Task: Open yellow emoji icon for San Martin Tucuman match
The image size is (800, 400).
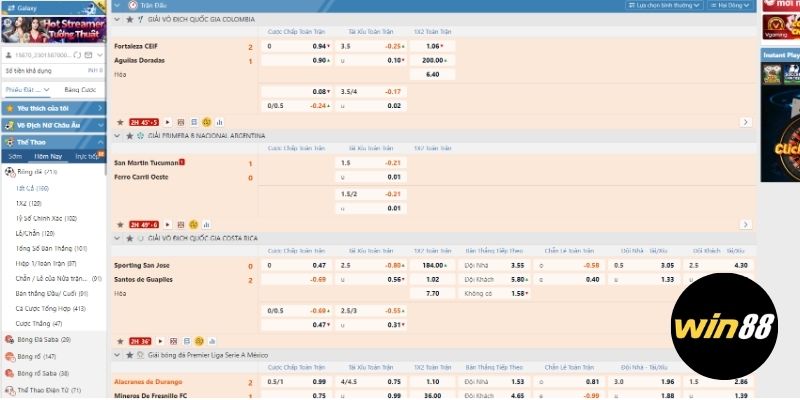Action: click(193, 224)
